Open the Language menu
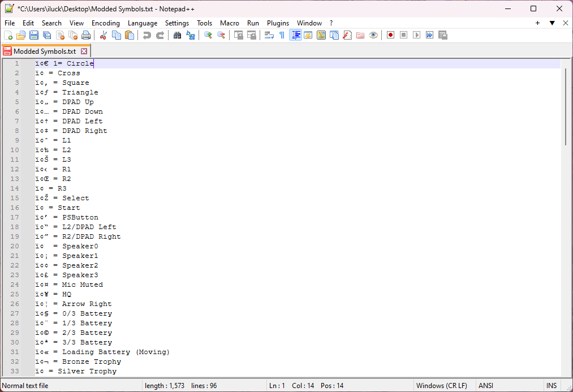Screen dimensions: 573x392 click(142, 23)
